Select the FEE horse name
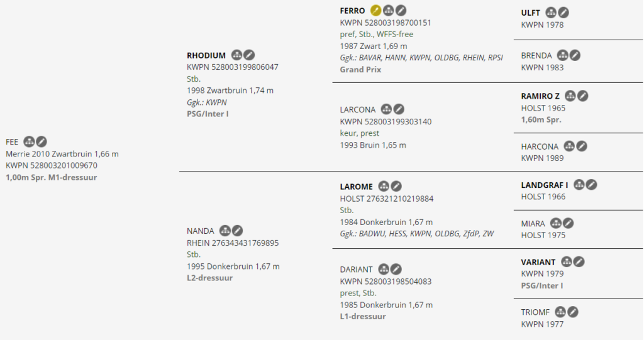The image size is (644, 340). click(x=12, y=142)
